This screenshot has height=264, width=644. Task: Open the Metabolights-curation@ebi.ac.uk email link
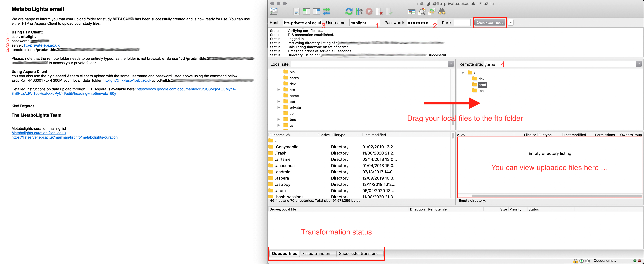tap(39, 133)
